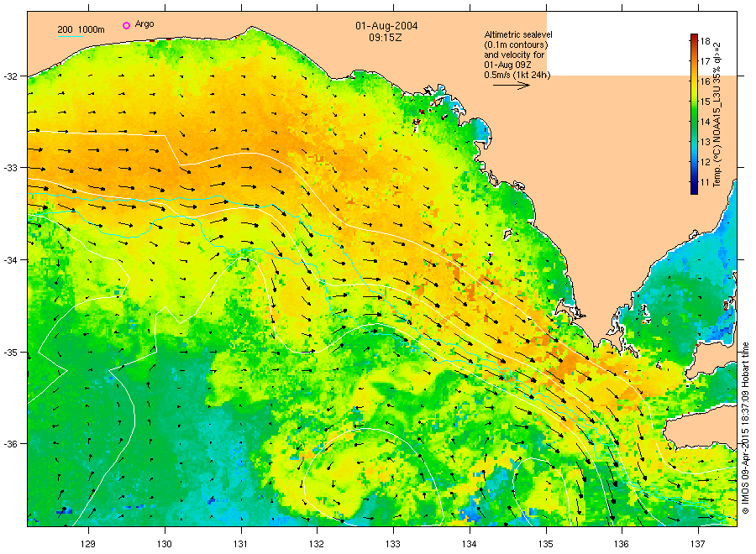Click the temperature color bar
The width and height of the screenshot is (756, 554).
tap(695, 114)
